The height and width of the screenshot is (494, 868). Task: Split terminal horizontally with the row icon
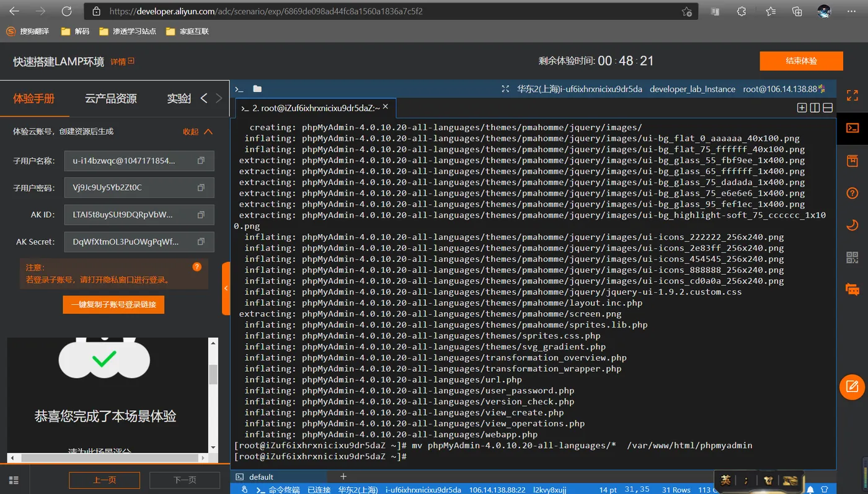[828, 107]
